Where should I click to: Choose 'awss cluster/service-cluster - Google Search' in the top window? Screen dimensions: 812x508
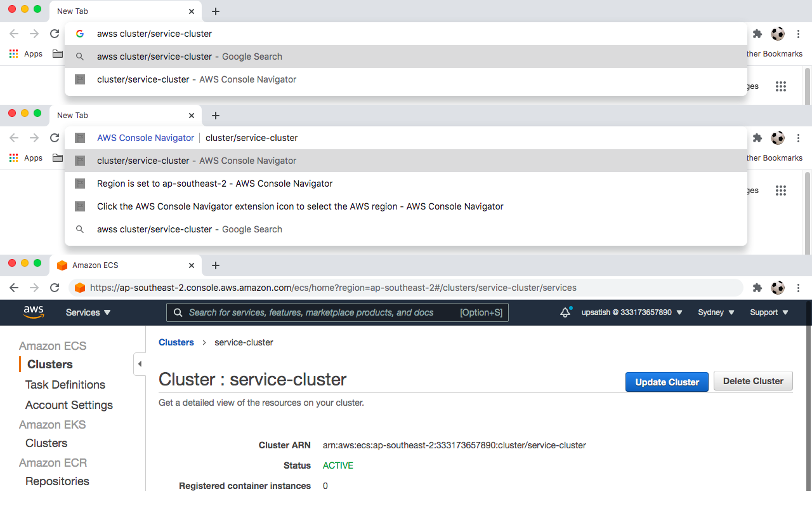(x=406, y=57)
